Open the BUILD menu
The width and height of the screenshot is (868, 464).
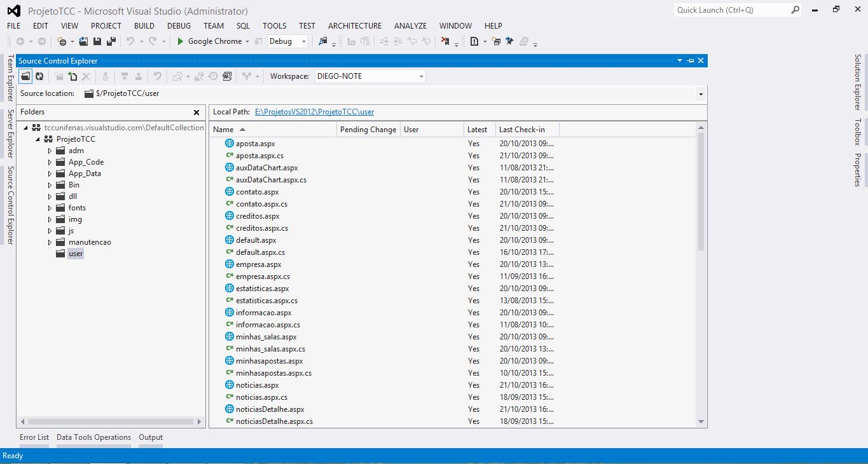(144, 26)
